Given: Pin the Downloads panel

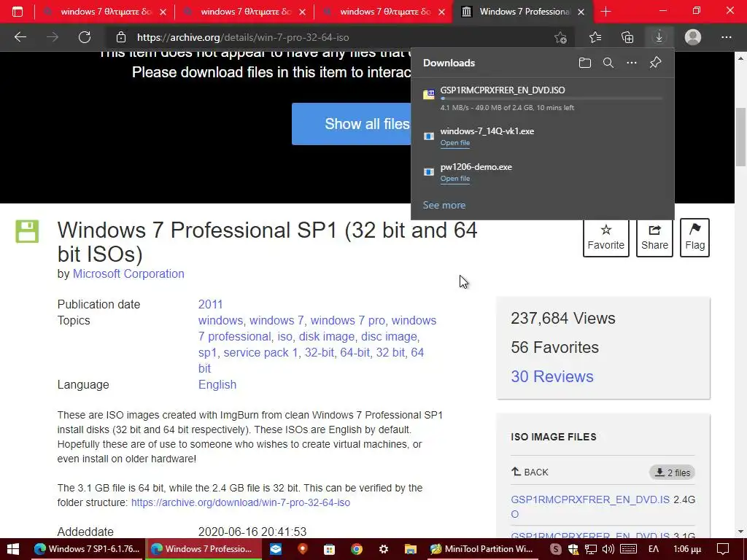Looking at the screenshot, I should (656, 63).
